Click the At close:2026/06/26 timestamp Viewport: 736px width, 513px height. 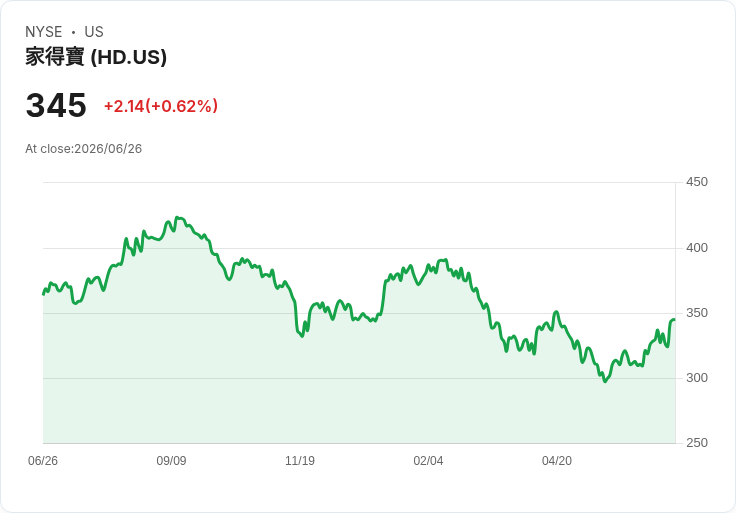tap(84, 149)
